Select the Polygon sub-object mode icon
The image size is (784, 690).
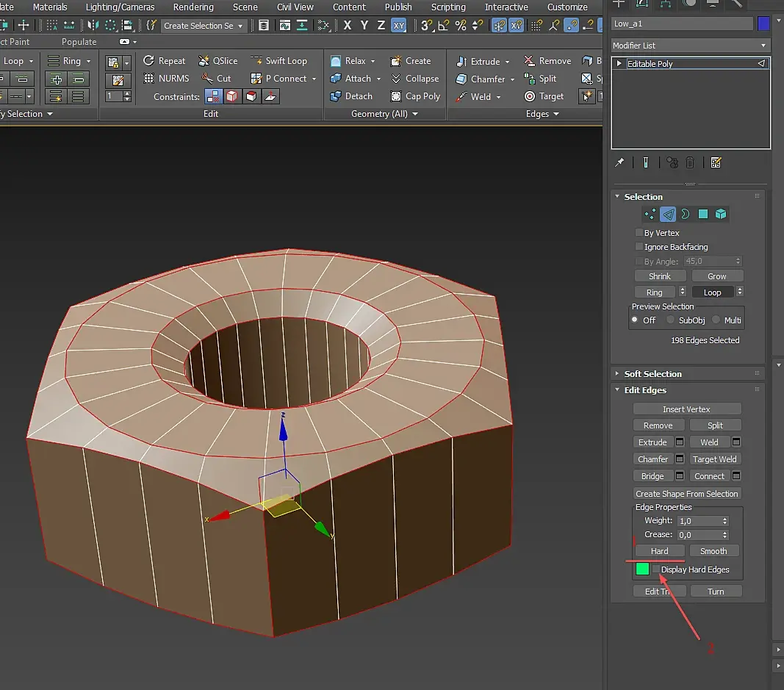click(x=703, y=215)
